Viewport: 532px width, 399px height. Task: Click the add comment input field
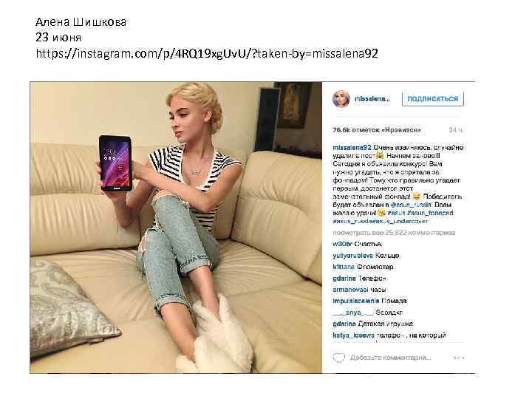click(391, 358)
